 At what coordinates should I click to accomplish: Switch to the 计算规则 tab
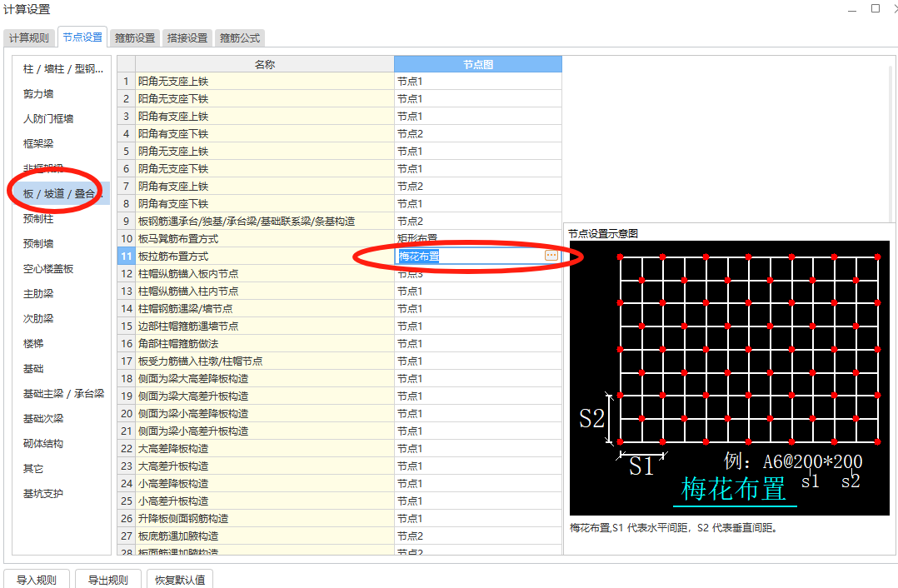(x=29, y=37)
